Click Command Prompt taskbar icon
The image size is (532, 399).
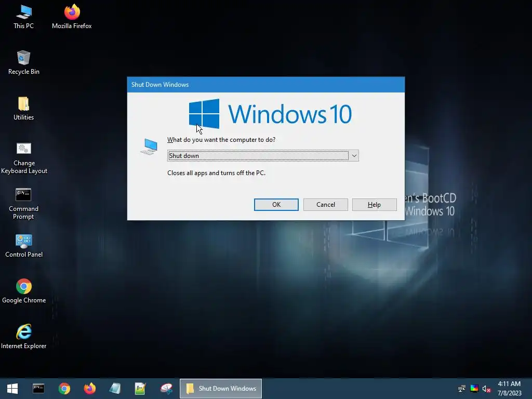tap(38, 389)
